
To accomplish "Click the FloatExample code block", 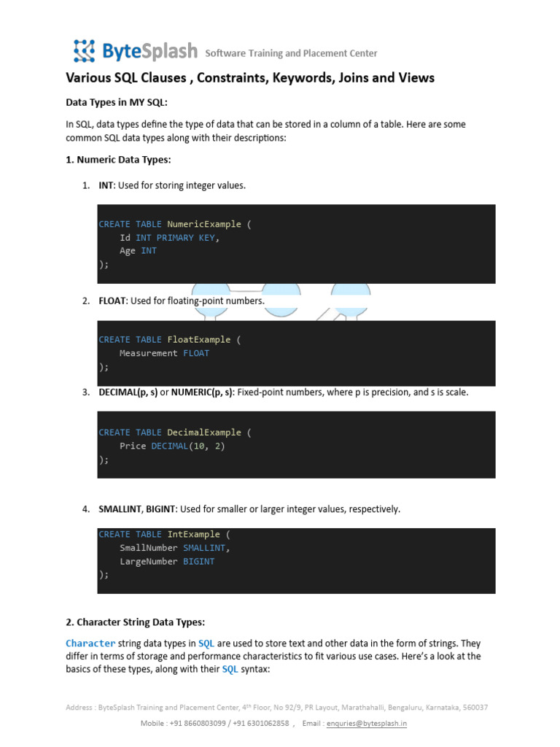I will pos(296,353).
